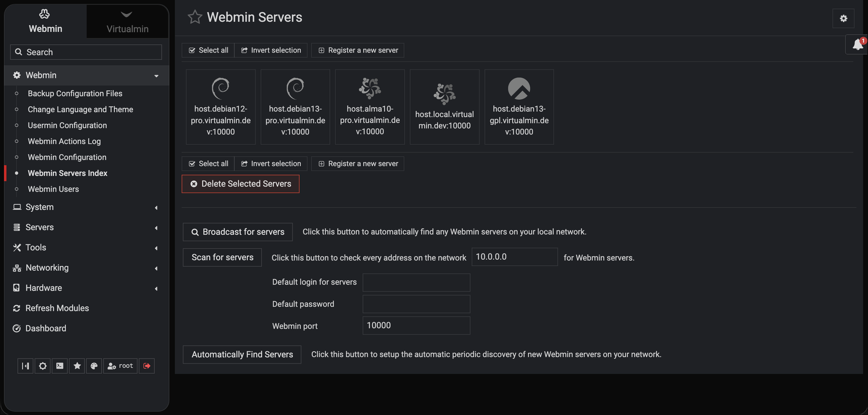Click Scan for servers
Viewport: 868px width, 415px height.
tap(222, 258)
